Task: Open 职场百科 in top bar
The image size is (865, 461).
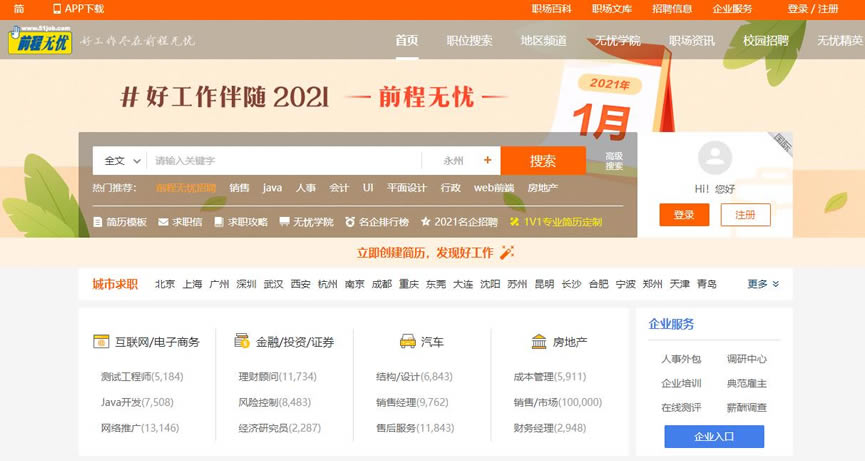Action: [x=552, y=9]
